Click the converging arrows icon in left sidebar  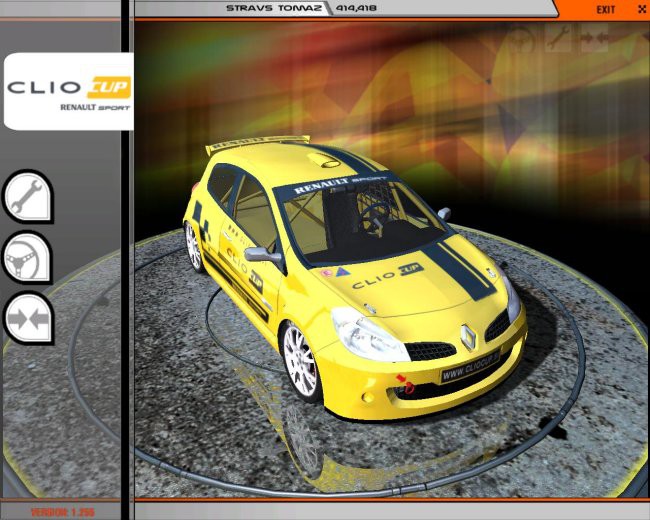coord(28,318)
